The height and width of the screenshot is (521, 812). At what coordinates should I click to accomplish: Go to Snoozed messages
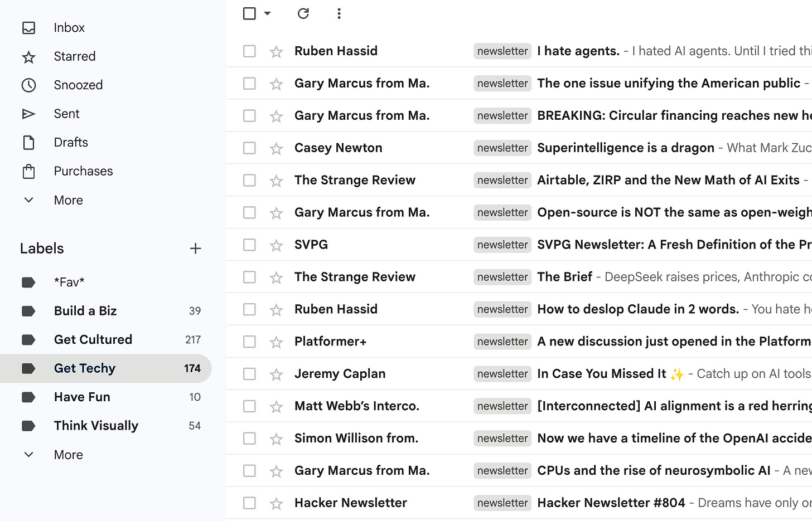(78, 85)
